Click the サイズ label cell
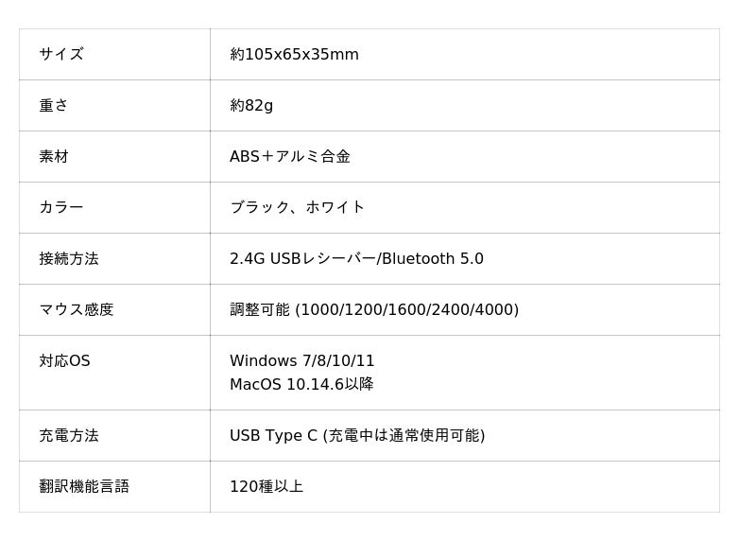 pyautogui.click(x=61, y=54)
